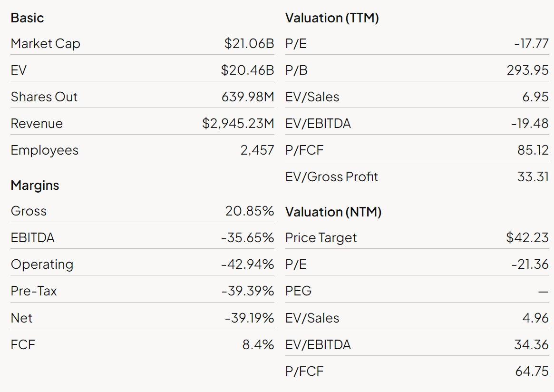Click the Margins section heading
Viewport: 554px width, 392px height.
pyautogui.click(x=35, y=186)
